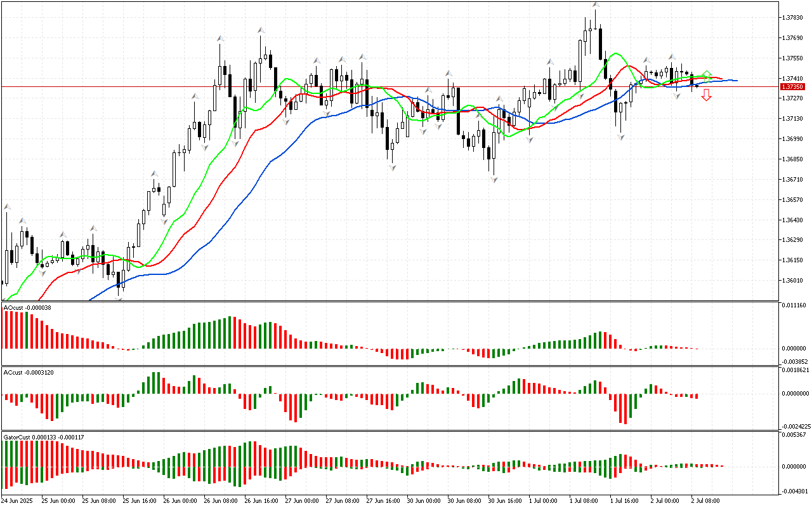Screen dimensions: 812x508
Task: Click the GatorCust indicator label
Action: click(x=43, y=438)
